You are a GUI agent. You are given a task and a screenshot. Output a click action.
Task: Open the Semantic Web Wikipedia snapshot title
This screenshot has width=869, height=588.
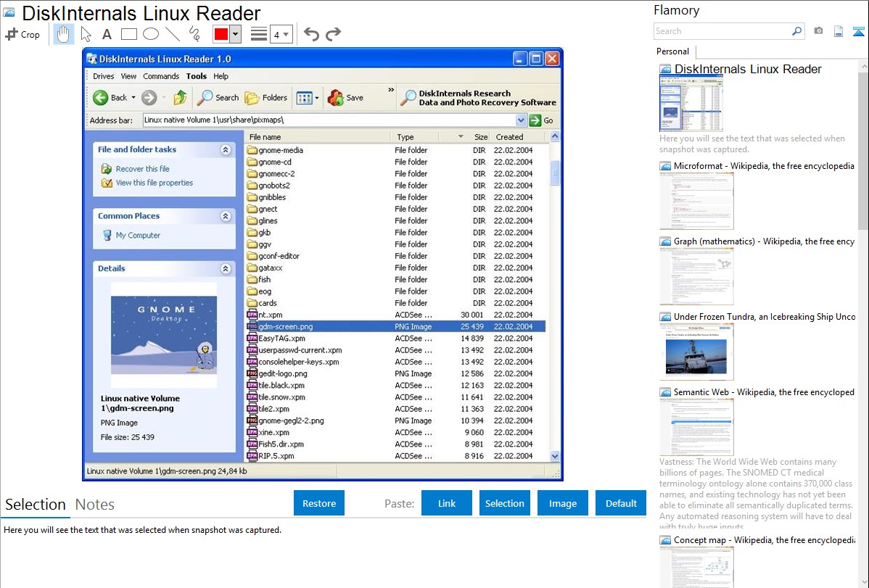point(764,392)
